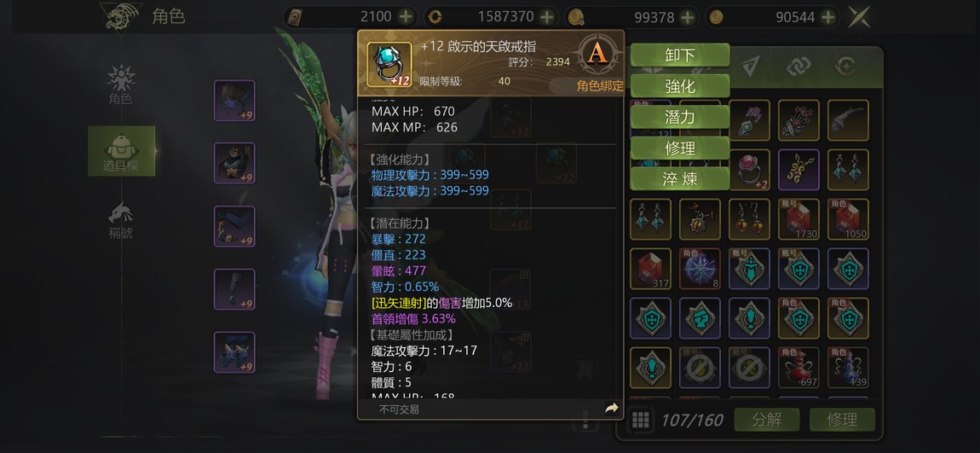Select the blue potion with 139 count
Image resolution: width=980 pixels, height=453 pixels.
tap(848, 368)
